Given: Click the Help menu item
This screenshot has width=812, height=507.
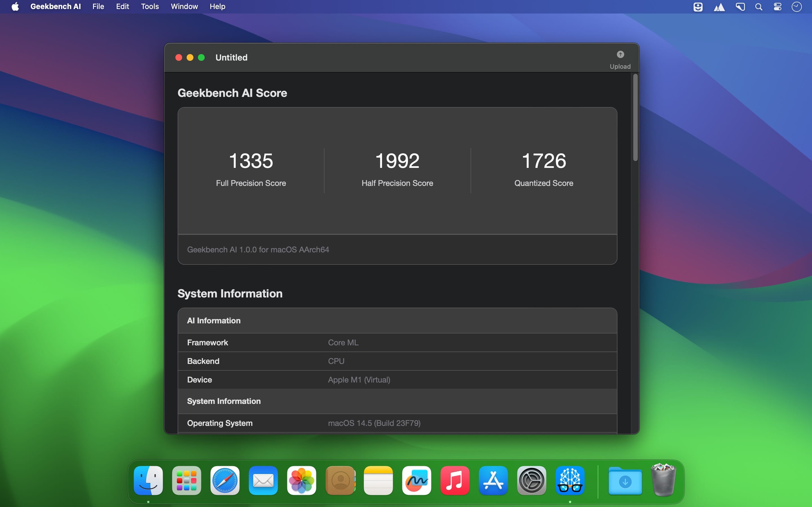Looking at the screenshot, I should (x=217, y=7).
